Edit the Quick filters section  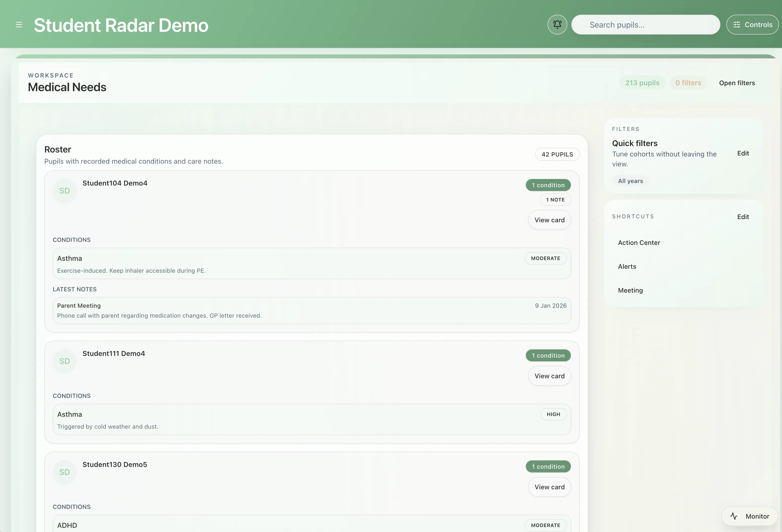[743, 153]
